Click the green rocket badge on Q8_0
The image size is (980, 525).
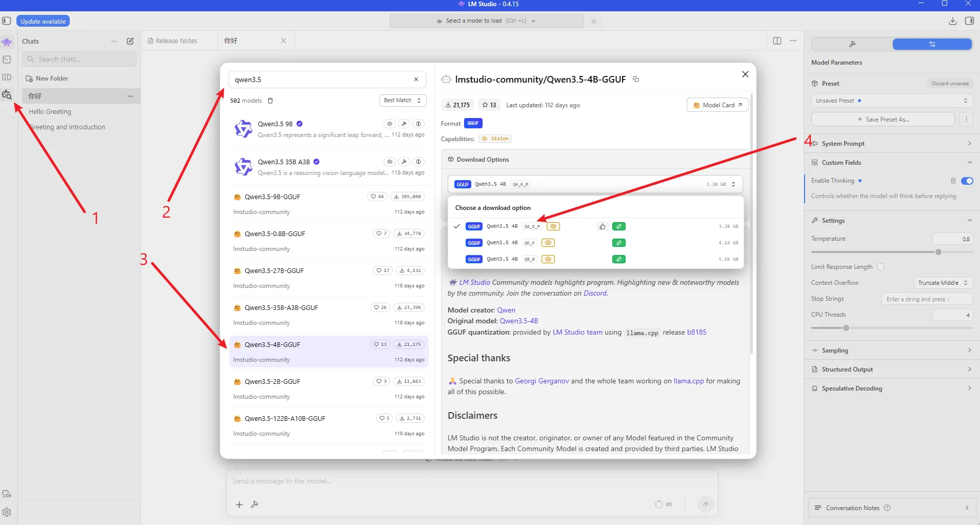619,259
